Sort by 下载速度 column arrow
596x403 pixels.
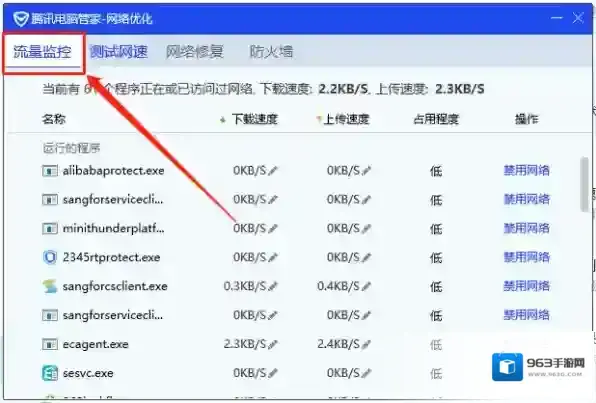tap(223, 120)
